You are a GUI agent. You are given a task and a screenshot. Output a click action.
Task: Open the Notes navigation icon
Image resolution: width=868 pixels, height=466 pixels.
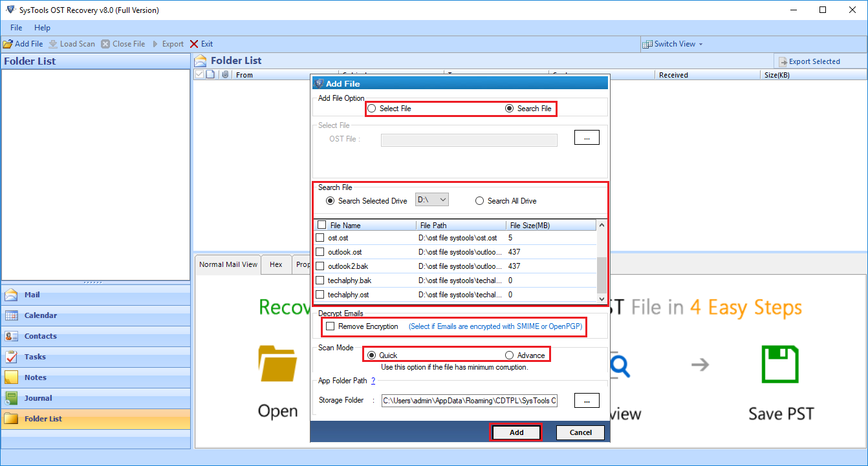click(x=12, y=377)
